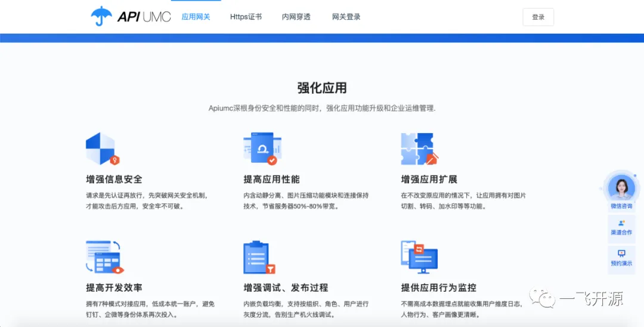Image resolution: width=644 pixels, height=327 pixels.
Task: Click the description starting 请求是先认证再放行
Action: 147,201
